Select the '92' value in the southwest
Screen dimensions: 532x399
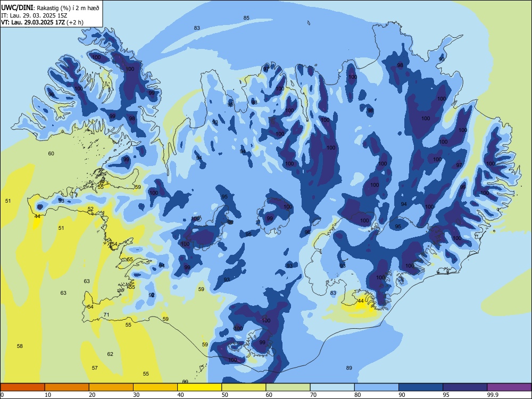click(152, 295)
